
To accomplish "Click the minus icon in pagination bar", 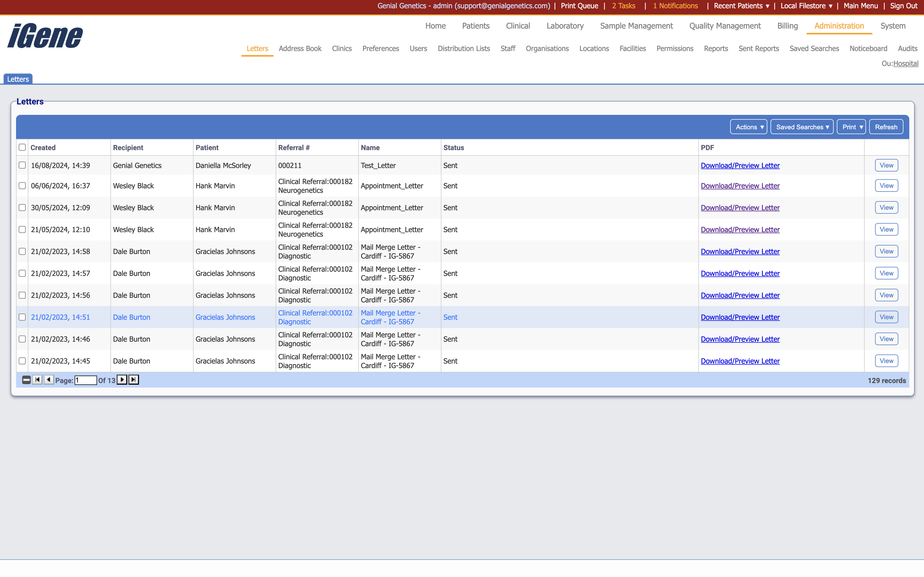I will point(26,380).
